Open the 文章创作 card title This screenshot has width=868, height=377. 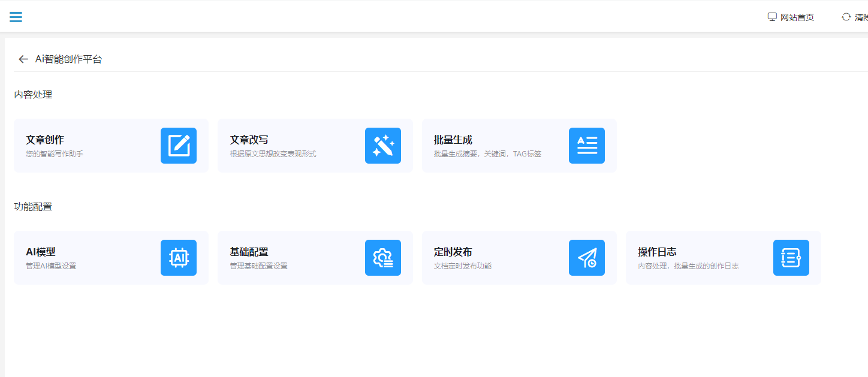(45, 140)
